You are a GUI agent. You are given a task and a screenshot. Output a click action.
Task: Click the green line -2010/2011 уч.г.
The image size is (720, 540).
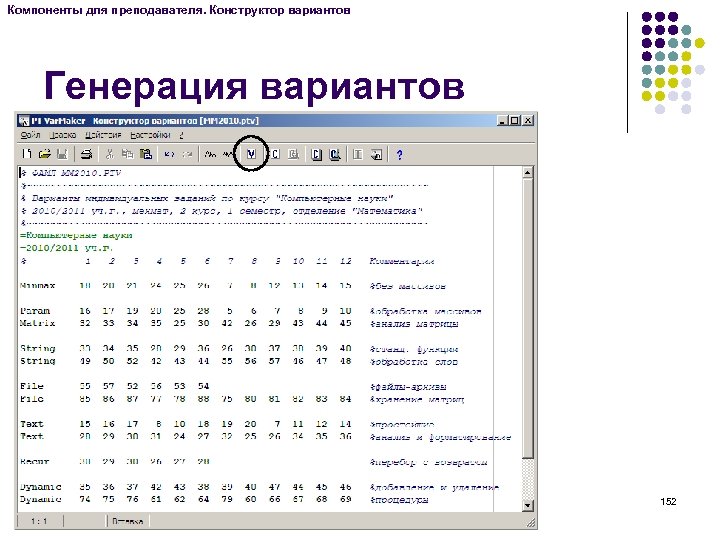pyautogui.click(x=66, y=248)
